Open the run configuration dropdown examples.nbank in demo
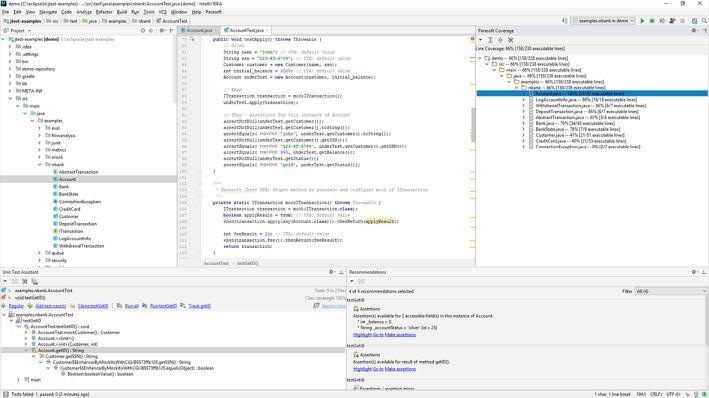 (x=603, y=21)
